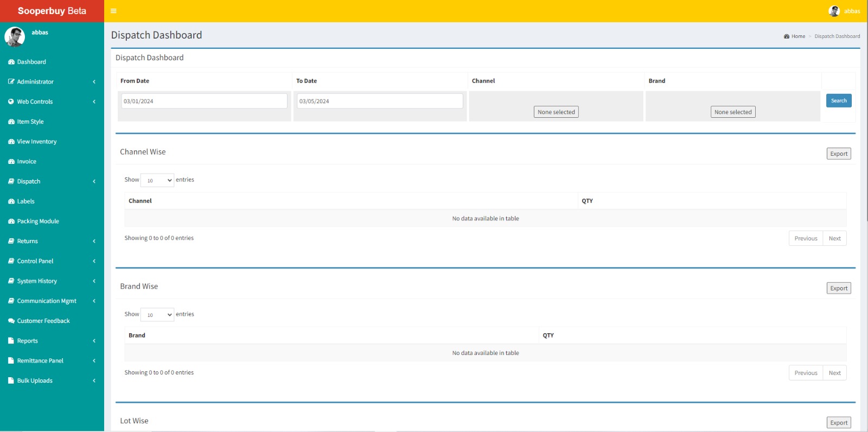Focus the From Date input field

coord(204,101)
